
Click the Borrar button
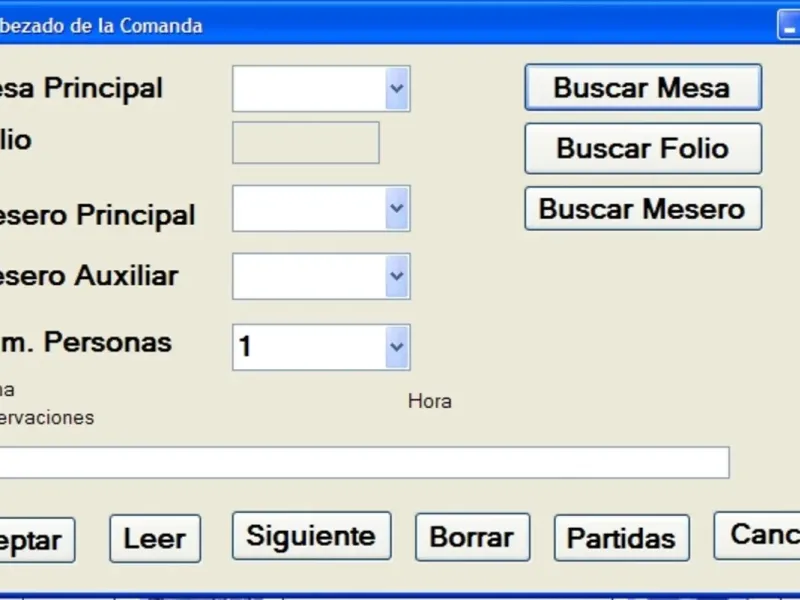coord(471,537)
